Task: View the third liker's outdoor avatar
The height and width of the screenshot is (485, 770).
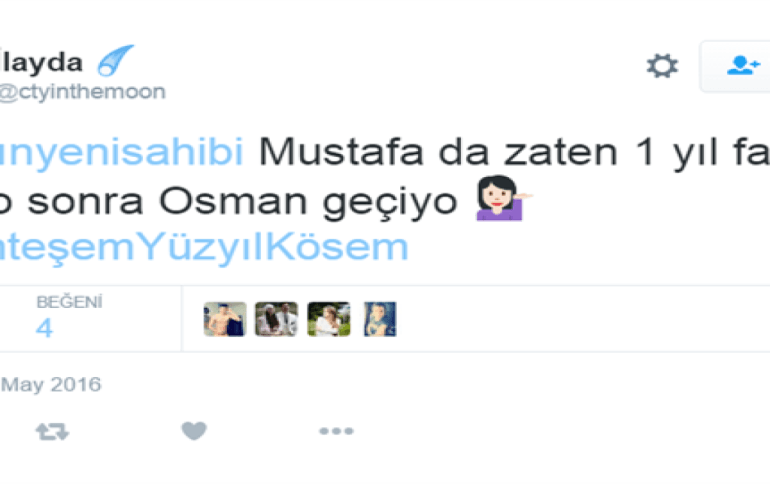Action: 329,319
